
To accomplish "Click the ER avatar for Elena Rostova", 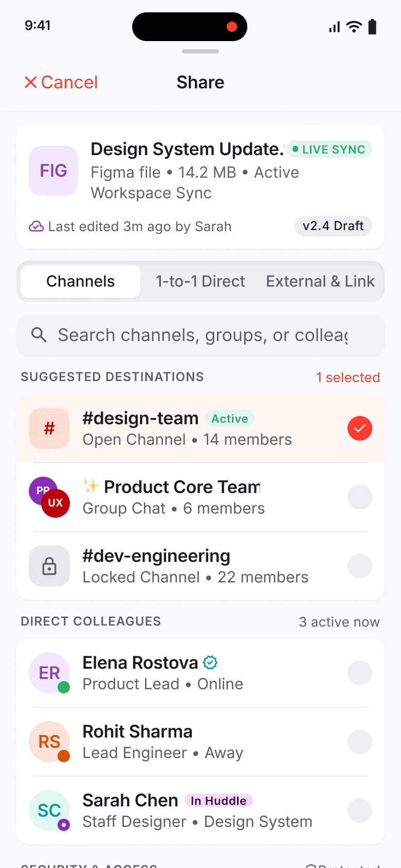I will point(49,673).
